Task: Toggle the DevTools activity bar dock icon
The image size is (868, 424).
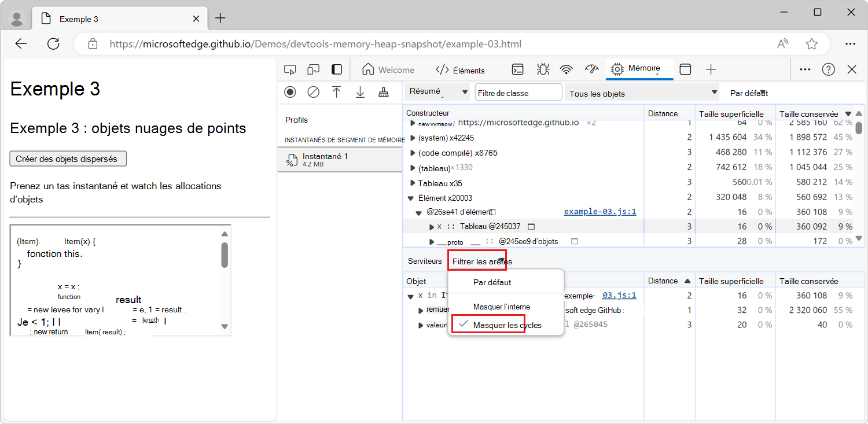Action: tap(336, 70)
